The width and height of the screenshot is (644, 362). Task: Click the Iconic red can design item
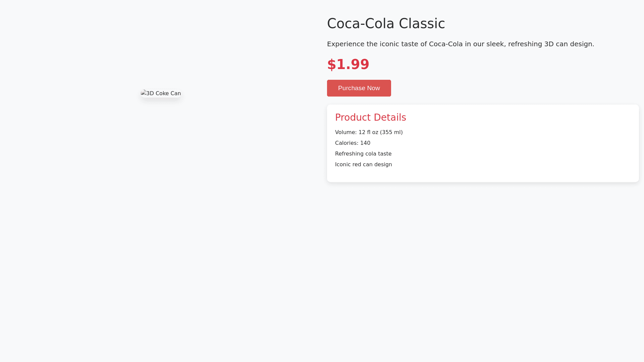click(363, 165)
